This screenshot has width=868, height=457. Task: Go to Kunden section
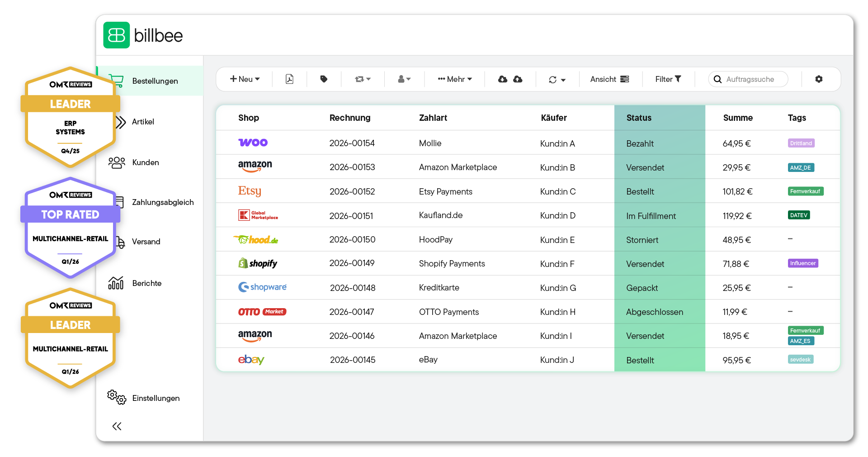[146, 162]
